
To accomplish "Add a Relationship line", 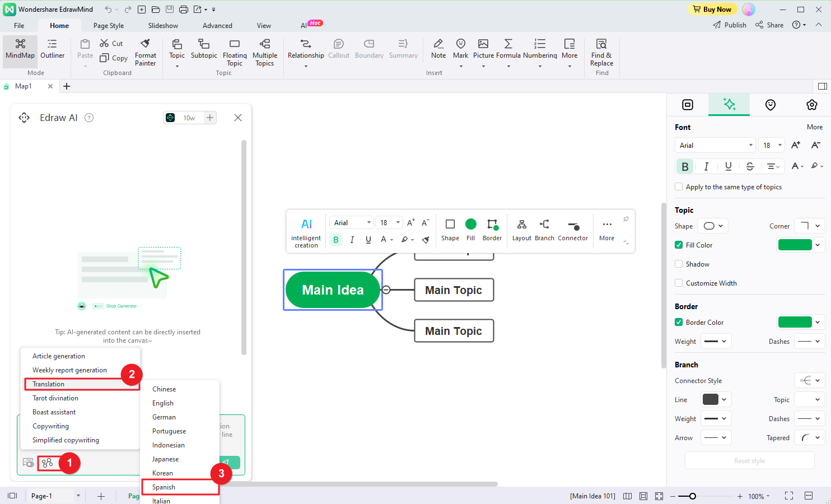I will [306, 52].
